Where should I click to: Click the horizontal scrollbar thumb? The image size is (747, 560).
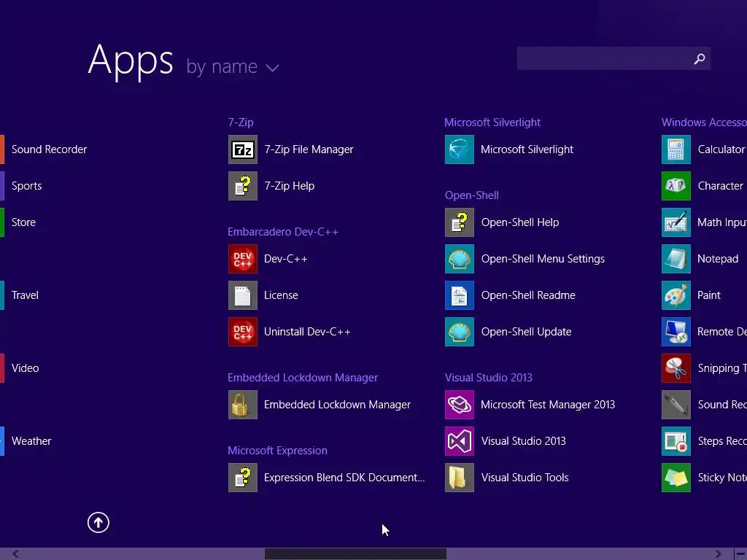pos(355,554)
